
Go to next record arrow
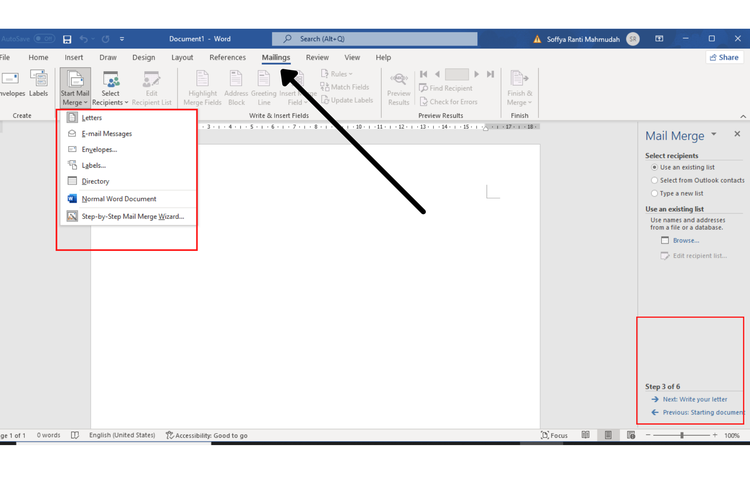476,74
